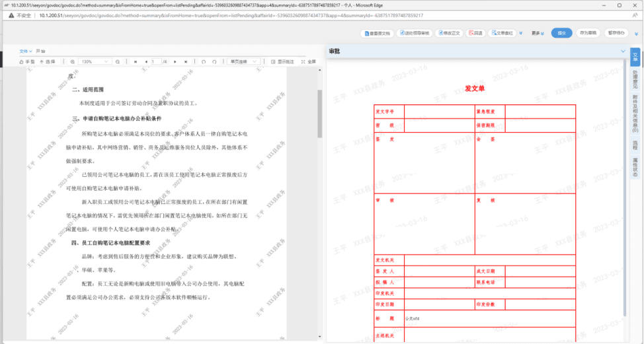
Task: Click heading 三、申请自购笔记本电脑办公补贴条件
Action: (117, 118)
